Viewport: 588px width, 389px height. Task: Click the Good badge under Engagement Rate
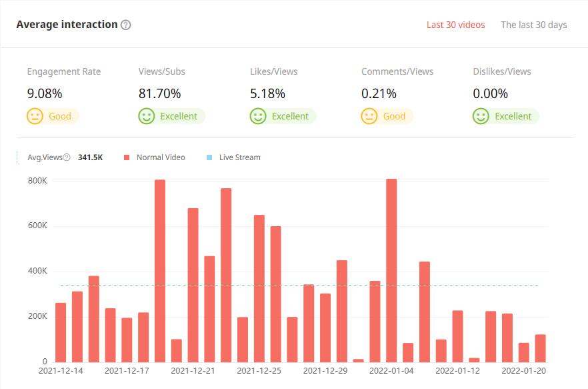59,116
